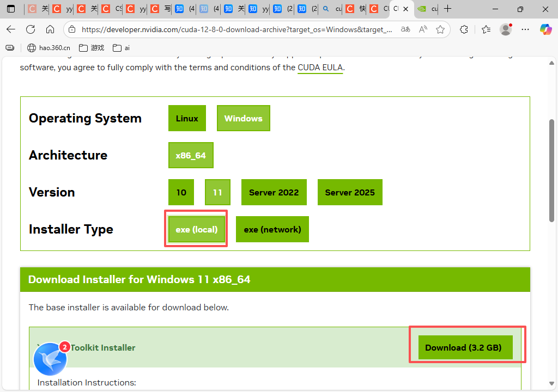Click the 'Download Installer for Windows 11 x86_64' heading

click(x=139, y=280)
